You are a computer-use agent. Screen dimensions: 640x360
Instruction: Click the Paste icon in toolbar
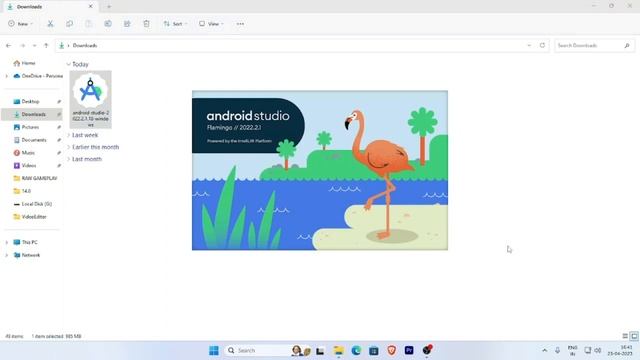tap(89, 24)
